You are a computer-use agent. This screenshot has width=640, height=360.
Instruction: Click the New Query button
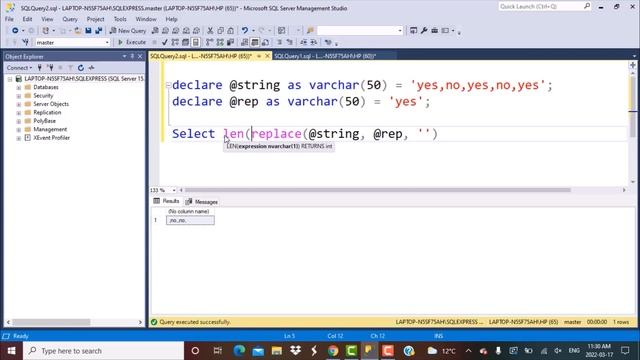[128, 31]
